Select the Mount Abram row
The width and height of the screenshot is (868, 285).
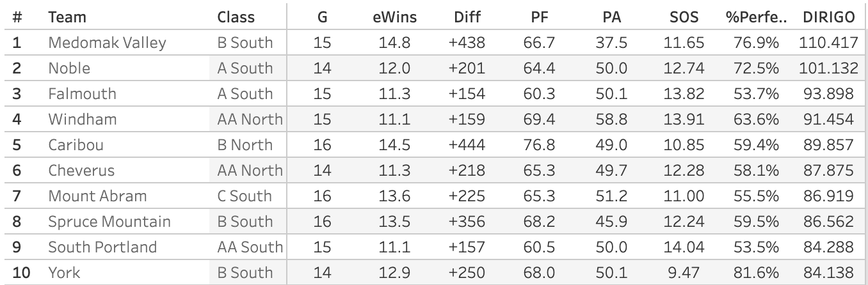point(434,196)
